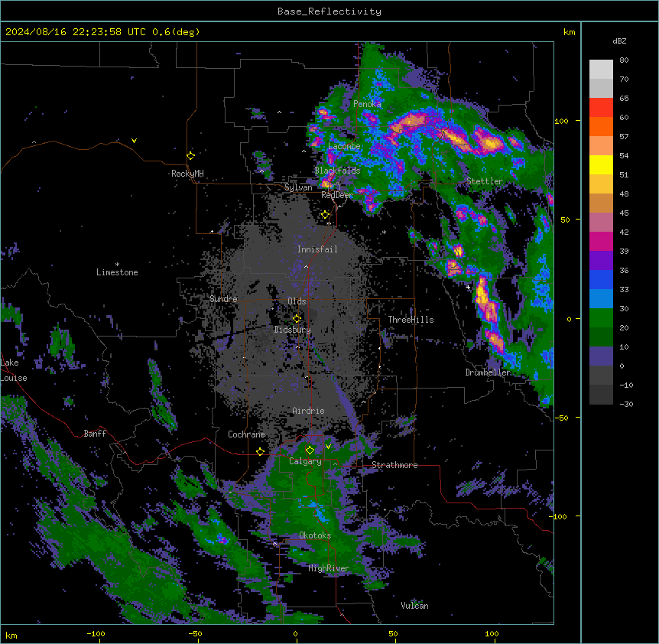Click the HighRiver city label
The height and width of the screenshot is (644, 659).
329,568
